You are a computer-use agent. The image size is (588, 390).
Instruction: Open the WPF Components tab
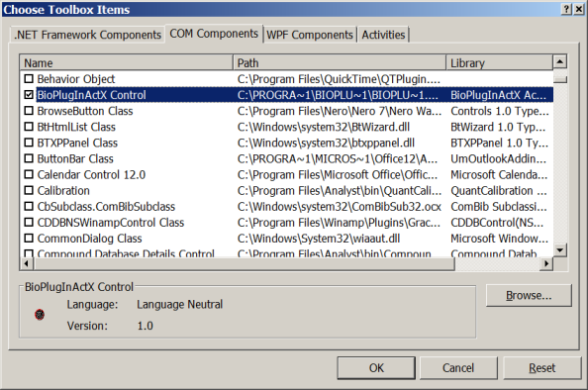coord(310,35)
